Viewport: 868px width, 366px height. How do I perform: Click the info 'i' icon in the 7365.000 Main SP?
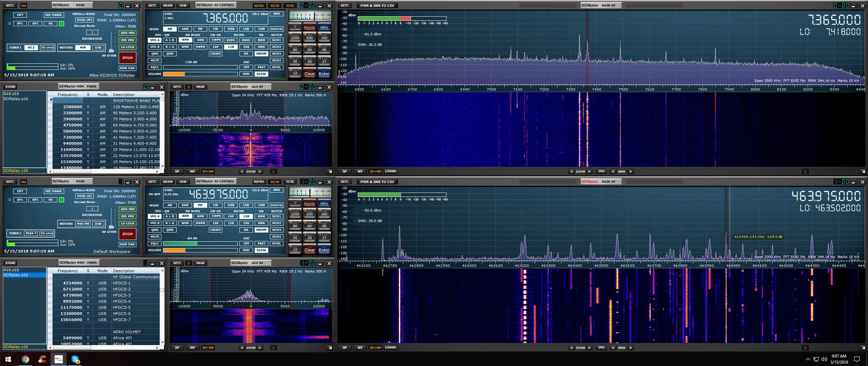pyautogui.click(x=805, y=172)
